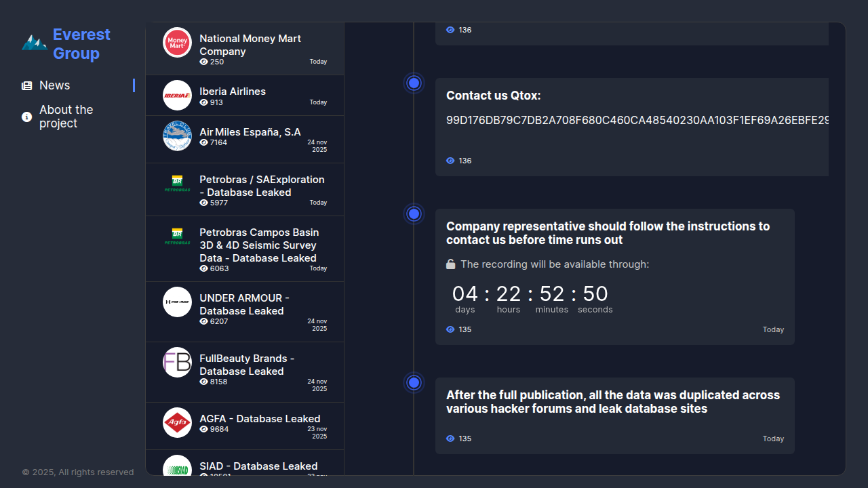Click the Everest Group title text
The height and width of the screenshot is (488, 868).
tap(81, 44)
